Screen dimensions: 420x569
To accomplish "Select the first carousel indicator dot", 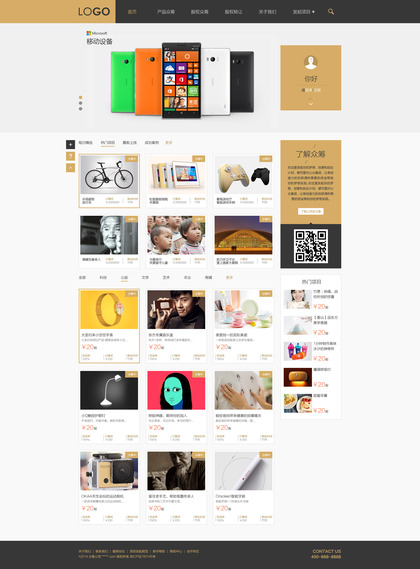I will click(81, 97).
